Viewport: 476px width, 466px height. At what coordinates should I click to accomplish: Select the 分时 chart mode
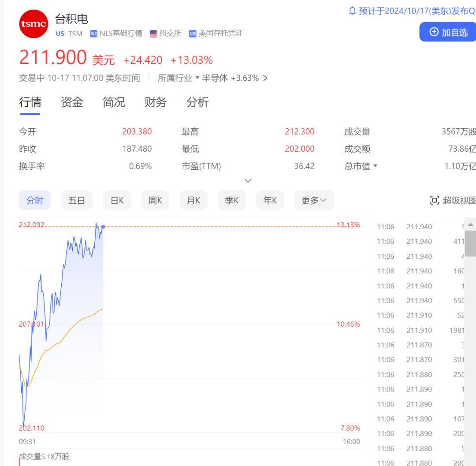tap(35, 200)
